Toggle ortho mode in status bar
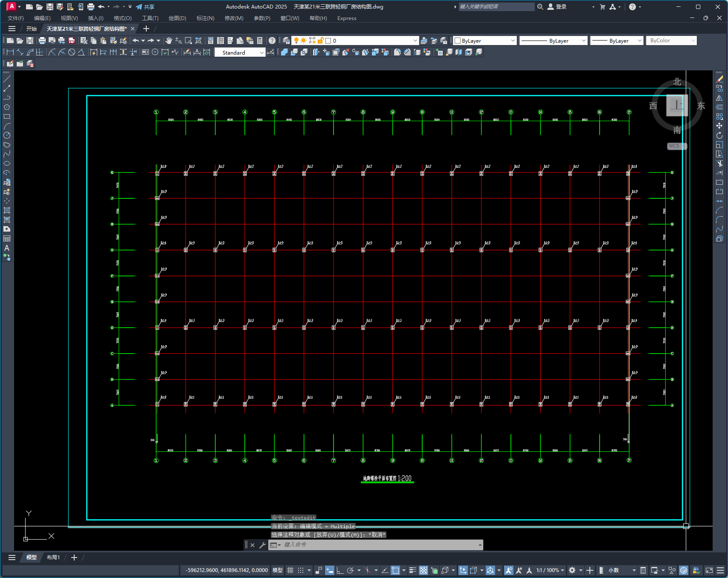Screen dimensions: 728x578 (340, 570)
